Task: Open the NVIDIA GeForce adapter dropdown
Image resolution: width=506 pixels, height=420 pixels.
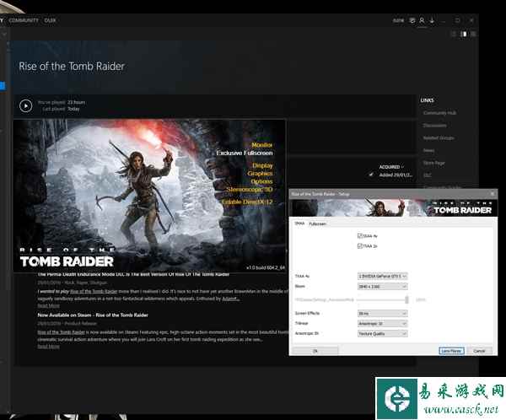Action: pyautogui.click(x=382, y=277)
